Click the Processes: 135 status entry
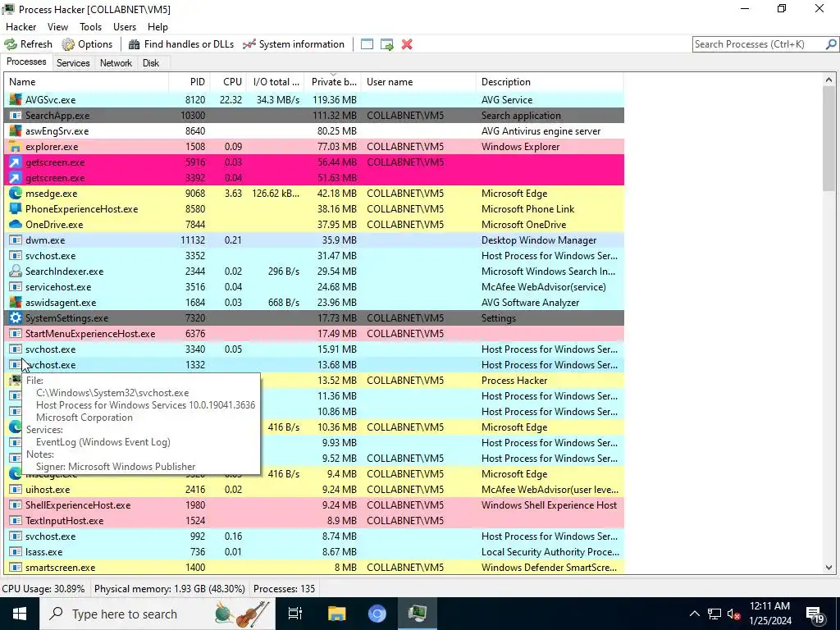 click(284, 589)
